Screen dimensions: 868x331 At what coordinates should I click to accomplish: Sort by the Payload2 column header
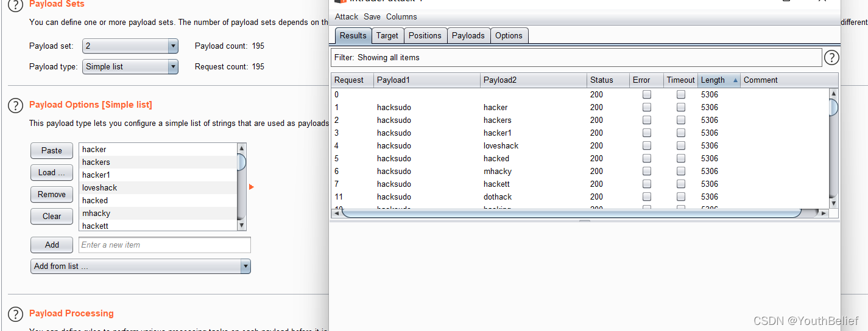coord(534,80)
